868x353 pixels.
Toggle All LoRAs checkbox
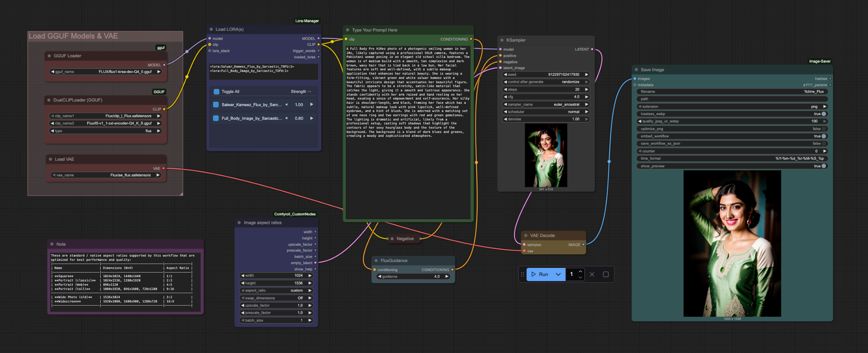[x=217, y=92]
